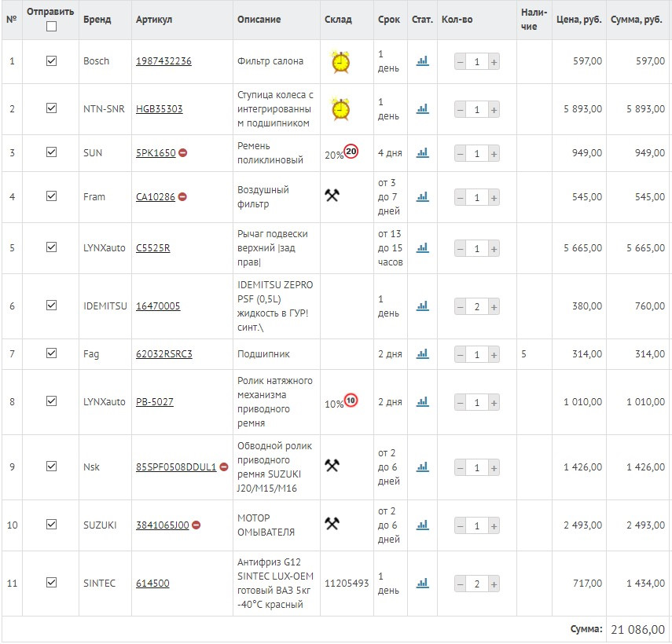Click alarm clock icon in NTN-SNR row
This screenshot has height=644, width=672.
[x=340, y=109]
